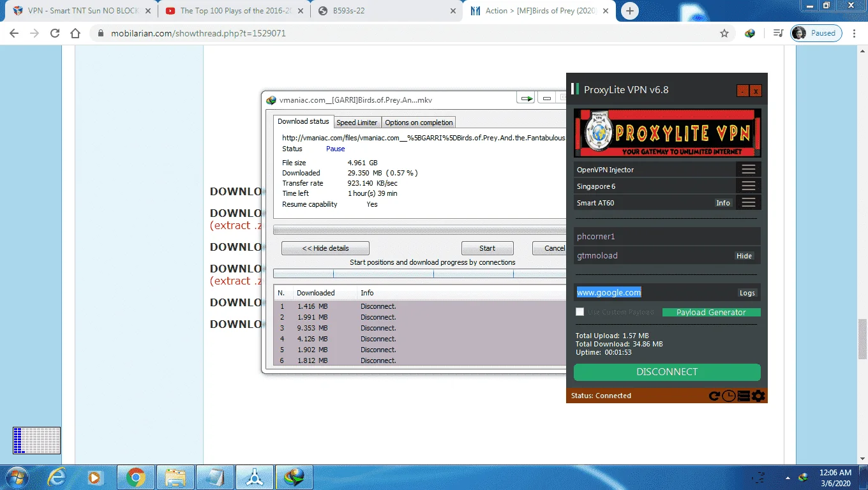
Task: Click the connections progress segments bar
Action: point(419,274)
